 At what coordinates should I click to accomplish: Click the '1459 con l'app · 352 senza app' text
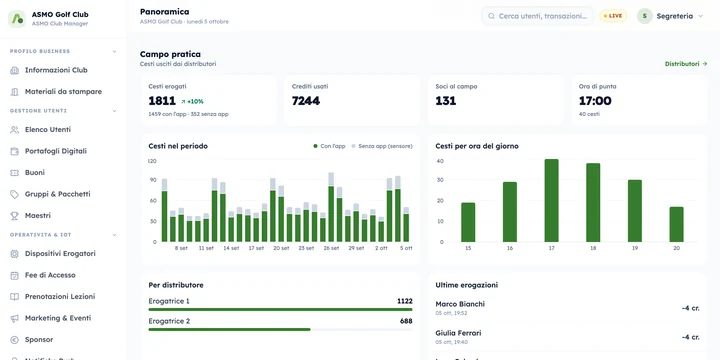(x=188, y=114)
